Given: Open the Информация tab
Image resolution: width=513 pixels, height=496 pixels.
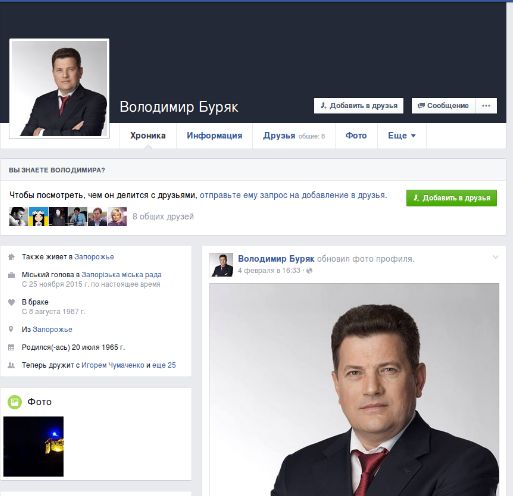Looking at the screenshot, I should [214, 136].
